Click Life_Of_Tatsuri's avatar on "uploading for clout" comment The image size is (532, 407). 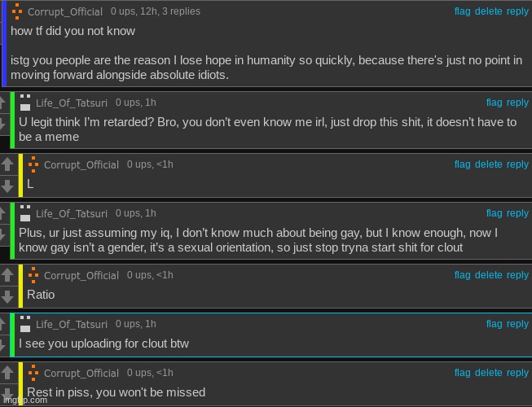pyautogui.click(x=25, y=324)
